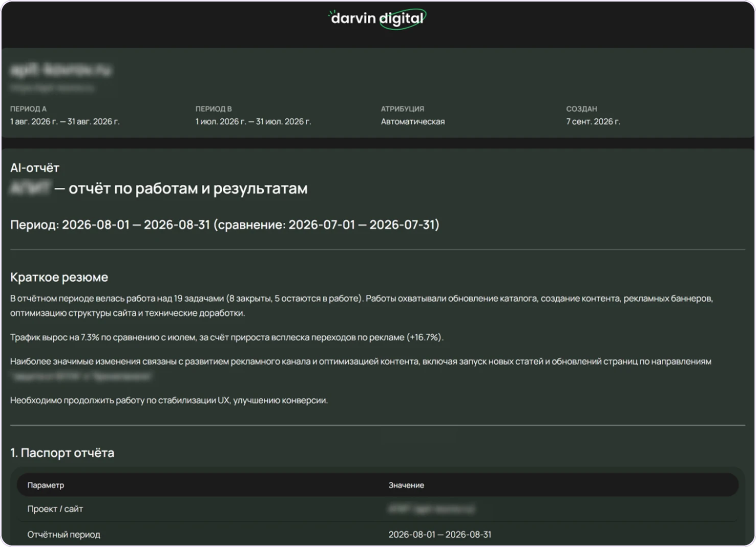The width and height of the screenshot is (756, 547).
Task: Click the paragraph starting 'Наиболее значимые изменения'
Action: coord(361,368)
